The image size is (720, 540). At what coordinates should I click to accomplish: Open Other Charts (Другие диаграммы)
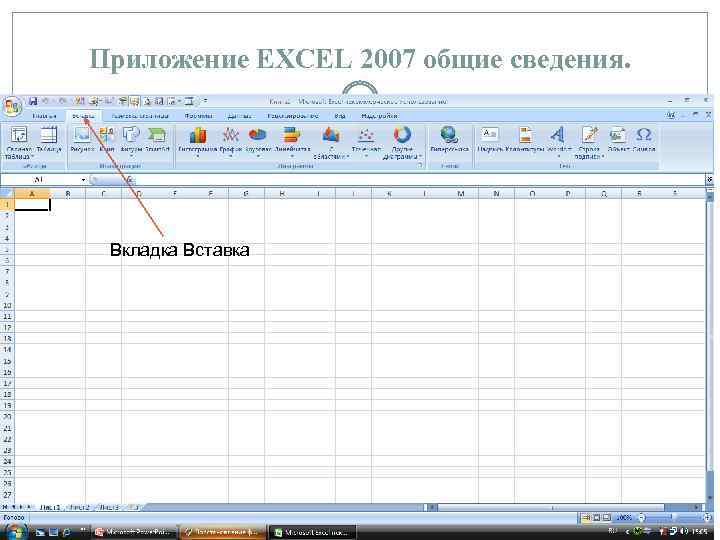(x=402, y=143)
